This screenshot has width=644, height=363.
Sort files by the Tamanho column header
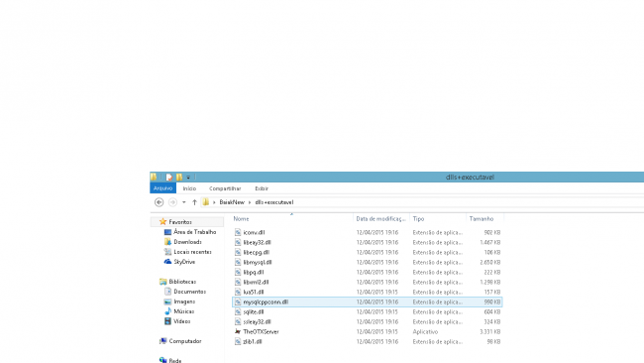(x=482, y=219)
